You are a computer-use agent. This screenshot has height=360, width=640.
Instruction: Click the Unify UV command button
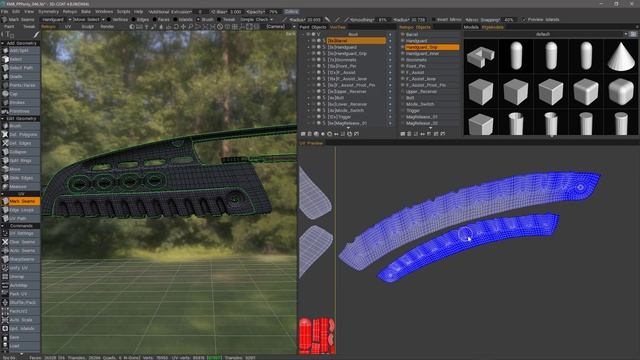(20, 268)
